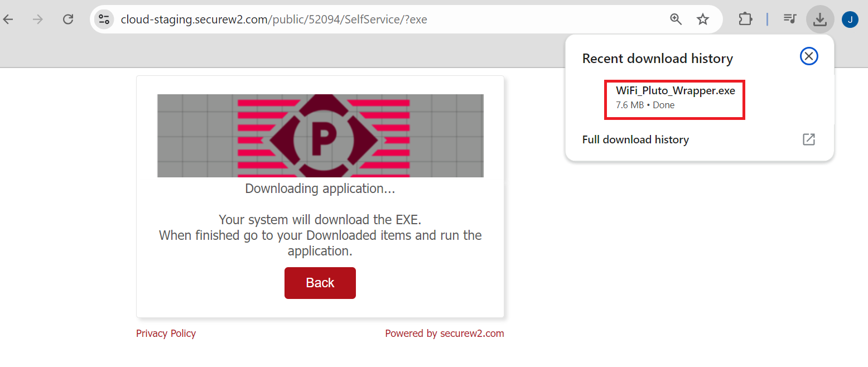
Task: Open the profile avatar labeled J
Action: coord(850,20)
